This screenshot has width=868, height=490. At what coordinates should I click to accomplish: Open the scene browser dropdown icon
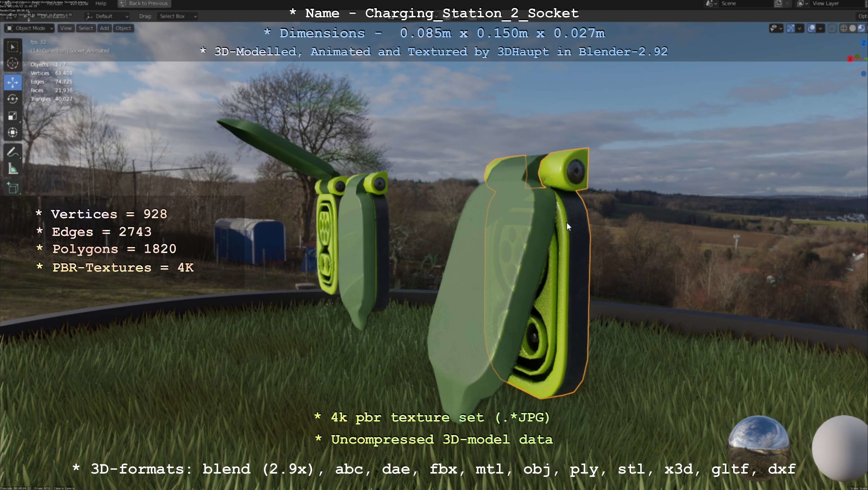712,3
